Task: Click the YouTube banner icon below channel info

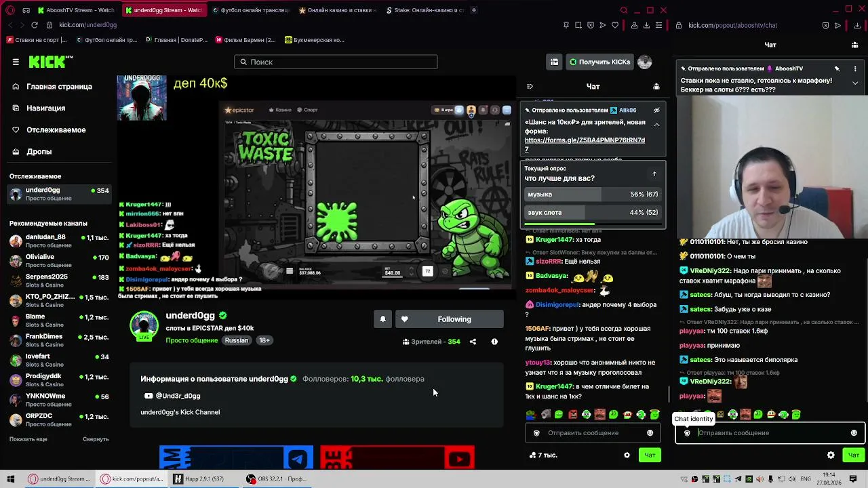Action: 459,459
